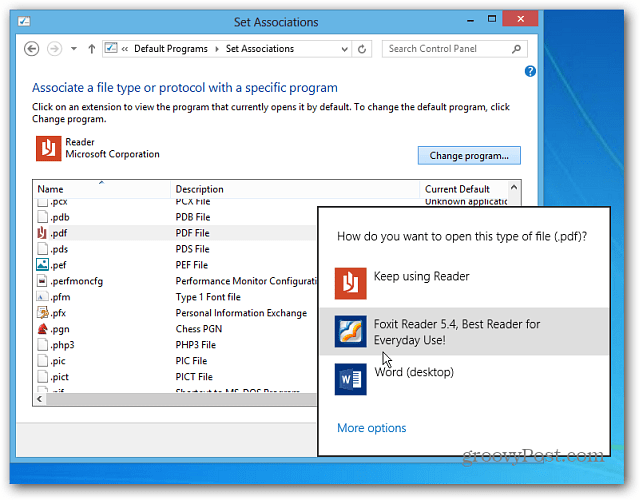The image size is (640, 500).
Task: Select the .pdb file extension row
Action: (175, 217)
